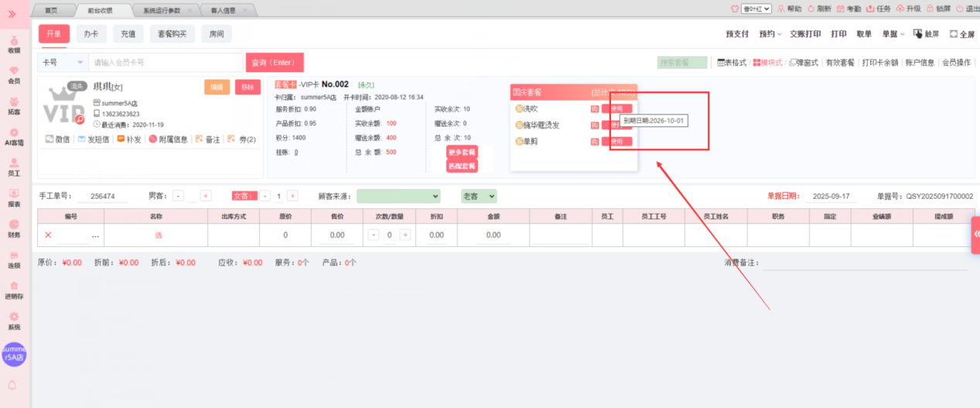
Task: Click the 锁屏 lock screen icon
Action: coord(939,9)
